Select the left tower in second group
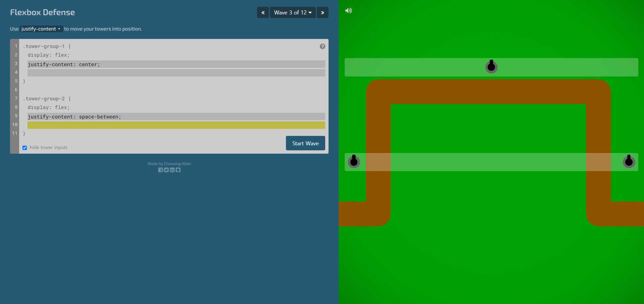Viewport: 644px width, 304px height. click(x=354, y=161)
